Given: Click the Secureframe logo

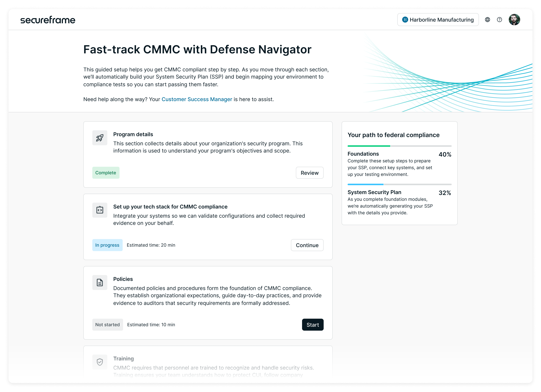Looking at the screenshot, I should tap(48, 20).
